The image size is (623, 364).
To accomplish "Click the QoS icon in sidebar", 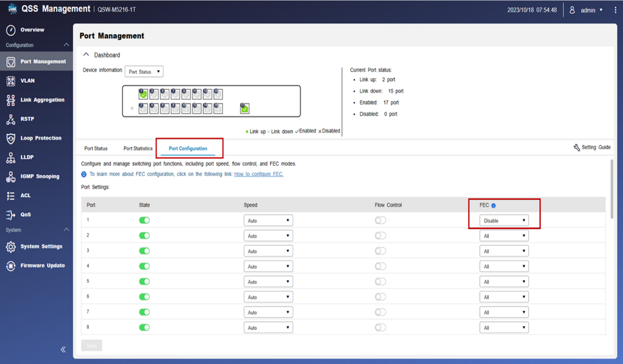I will coord(11,215).
